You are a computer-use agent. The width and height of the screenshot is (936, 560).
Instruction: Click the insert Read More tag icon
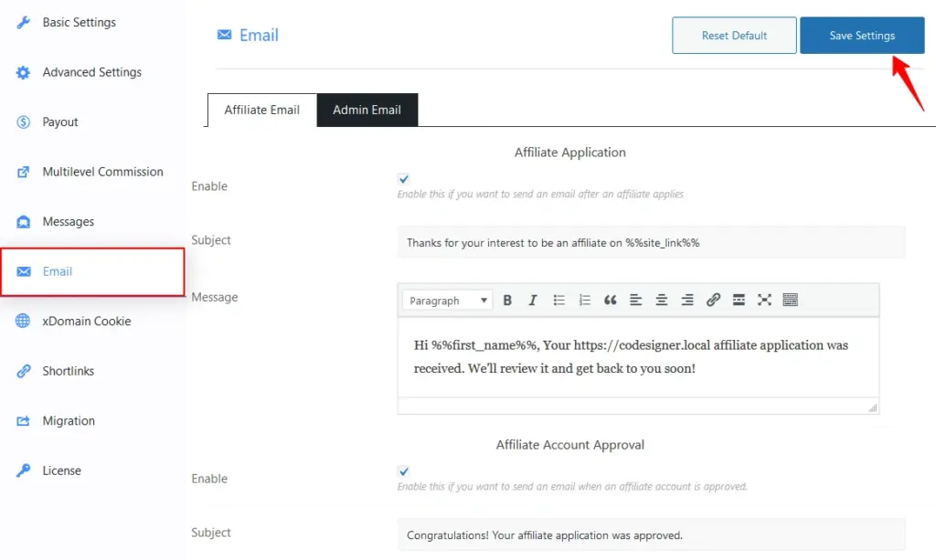tap(739, 300)
